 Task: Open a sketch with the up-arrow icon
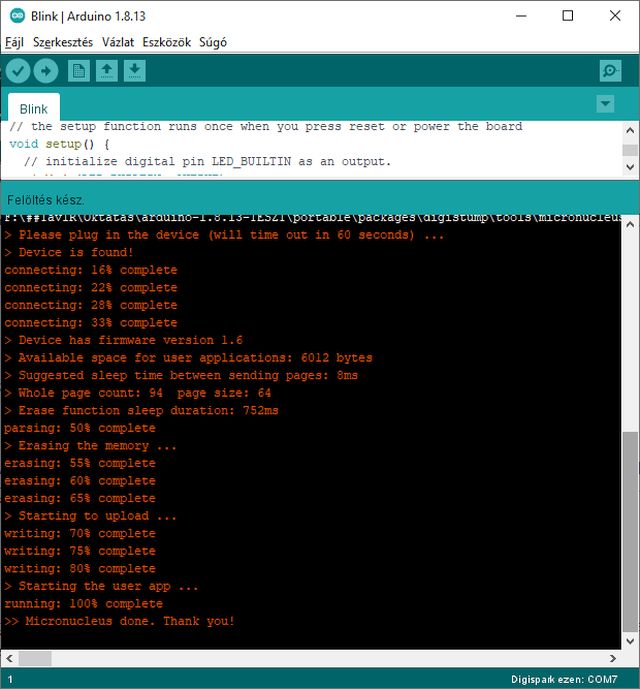point(107,71)
